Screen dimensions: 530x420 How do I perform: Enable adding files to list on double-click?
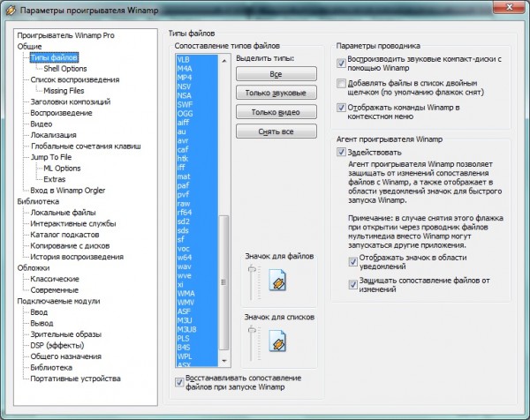click(341, 83)
